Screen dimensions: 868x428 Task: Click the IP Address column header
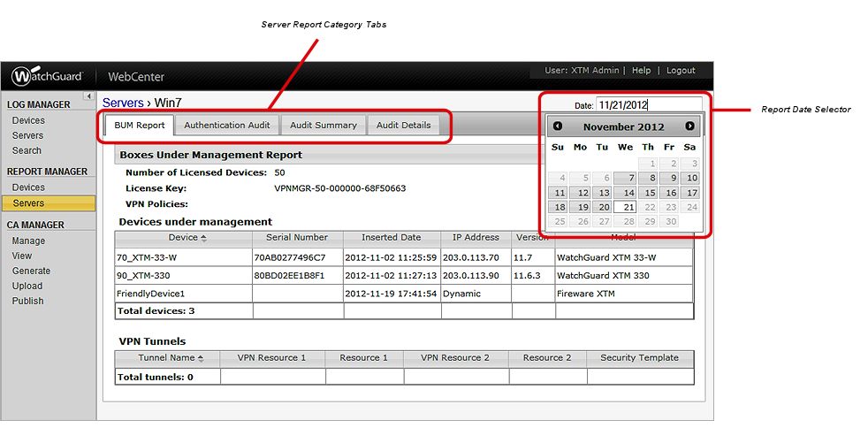click(x=476, y=238)
